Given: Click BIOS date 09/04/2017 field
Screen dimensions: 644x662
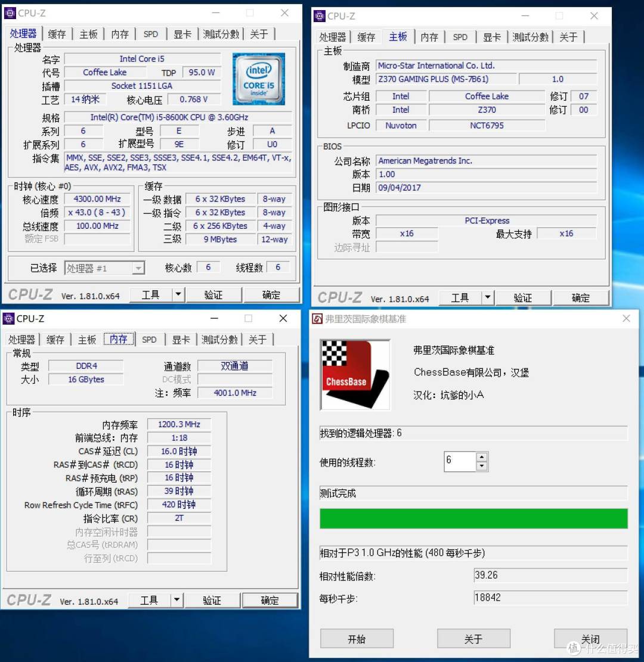Looking at the screenshot, I should [x=487, y=188].
